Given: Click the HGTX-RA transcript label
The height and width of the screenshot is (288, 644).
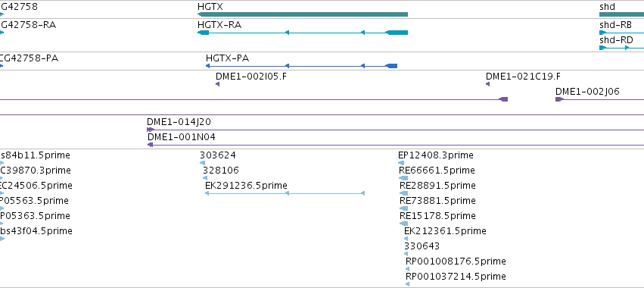Looking at the screenshot, I should click(219, 25).
